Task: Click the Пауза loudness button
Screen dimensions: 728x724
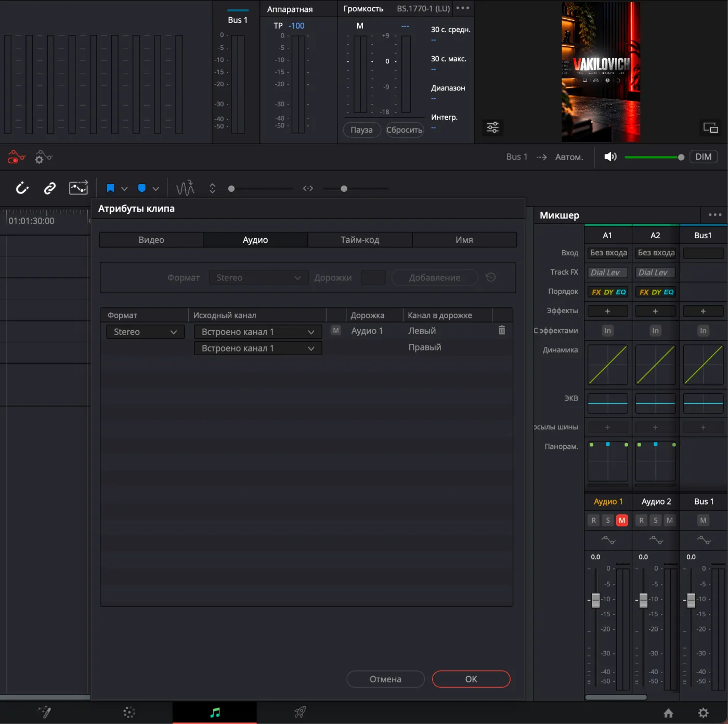Action: click(361, 130)
